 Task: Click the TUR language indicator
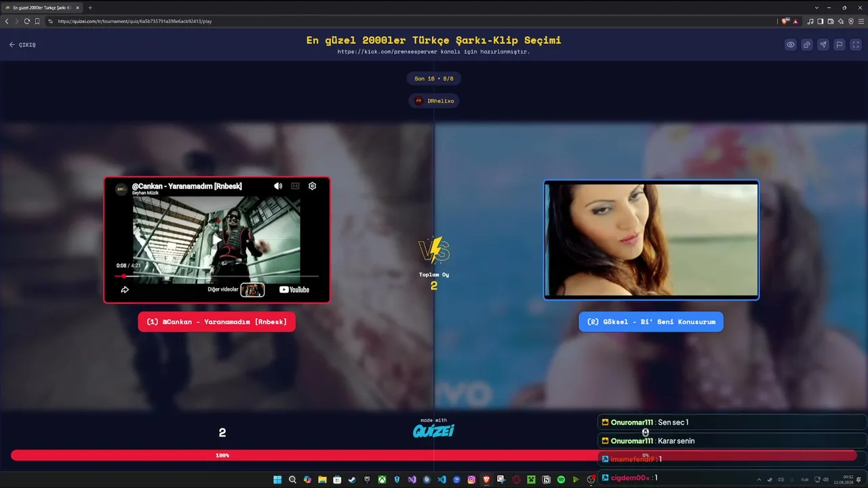[x=805, y=480]
